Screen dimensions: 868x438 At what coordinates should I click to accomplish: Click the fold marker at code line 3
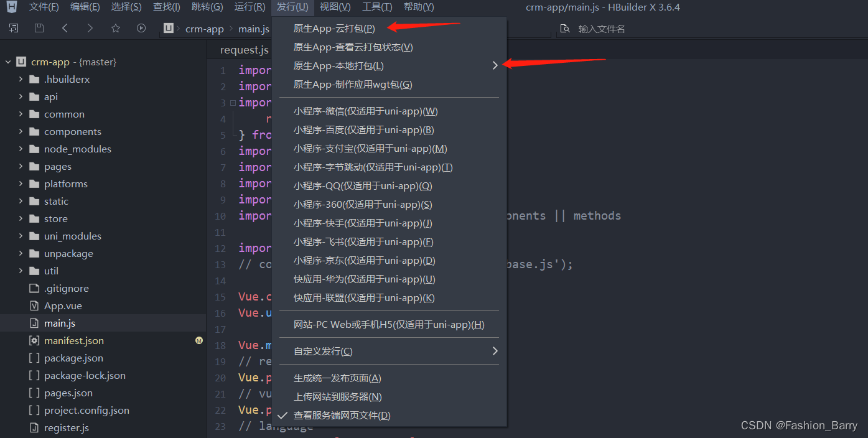233,103
